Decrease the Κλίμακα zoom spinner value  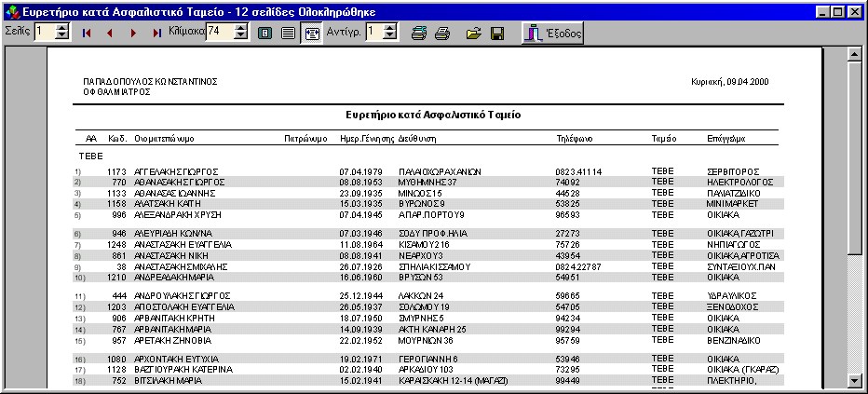pyautogui.click(x=240, y=36)
